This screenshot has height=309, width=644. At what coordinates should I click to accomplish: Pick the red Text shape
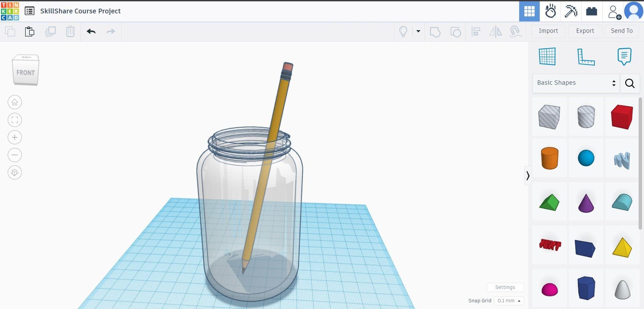[550, 245]
